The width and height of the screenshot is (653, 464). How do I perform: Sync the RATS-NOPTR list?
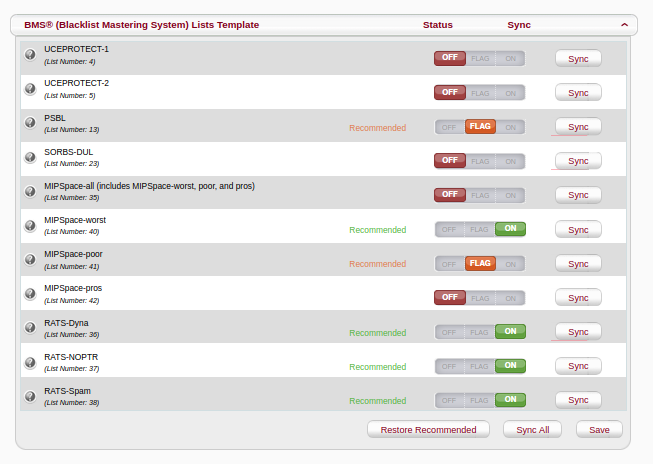(578, 366)
